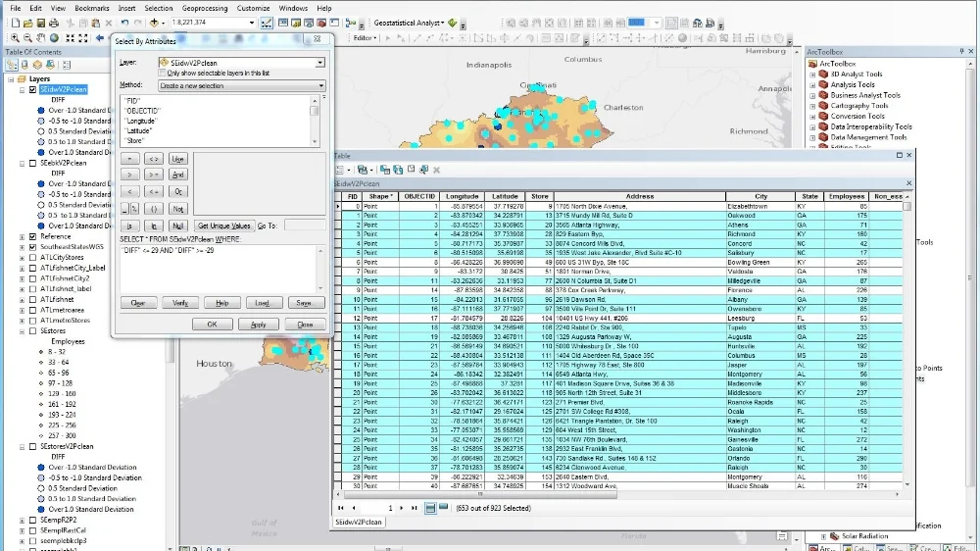Click Show selected records button in Table
980x551 pixels.
point(443,508)
